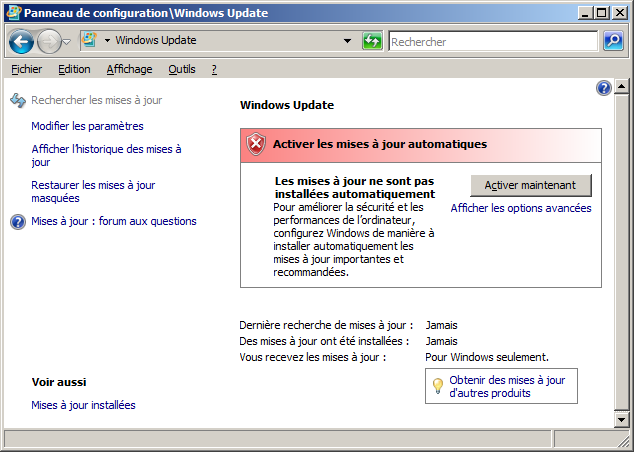Open the Fichier menu

pyautogui.click(x=26, y=70)
